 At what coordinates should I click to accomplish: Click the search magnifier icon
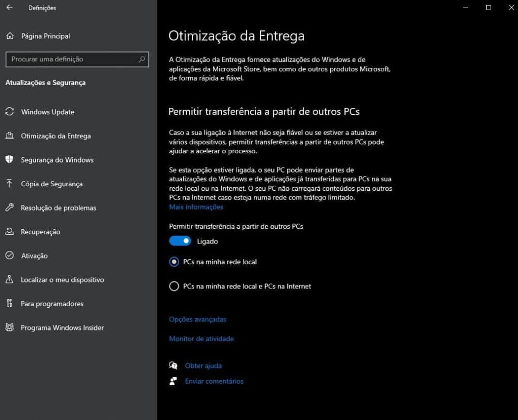click(142, 59)
